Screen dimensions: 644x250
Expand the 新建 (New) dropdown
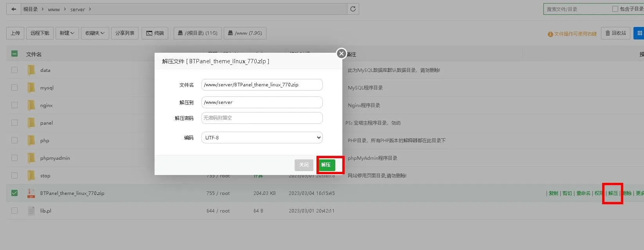(x=67, y=33)
